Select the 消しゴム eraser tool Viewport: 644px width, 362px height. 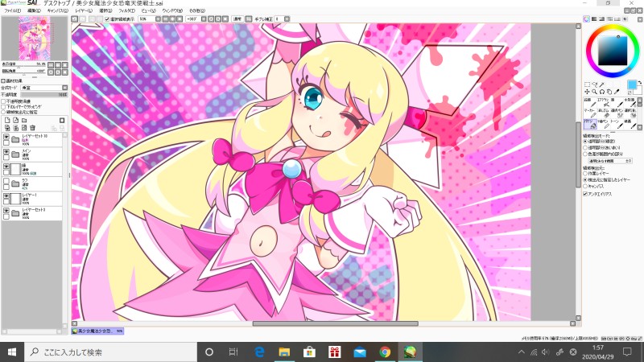[x=603, y=113]
